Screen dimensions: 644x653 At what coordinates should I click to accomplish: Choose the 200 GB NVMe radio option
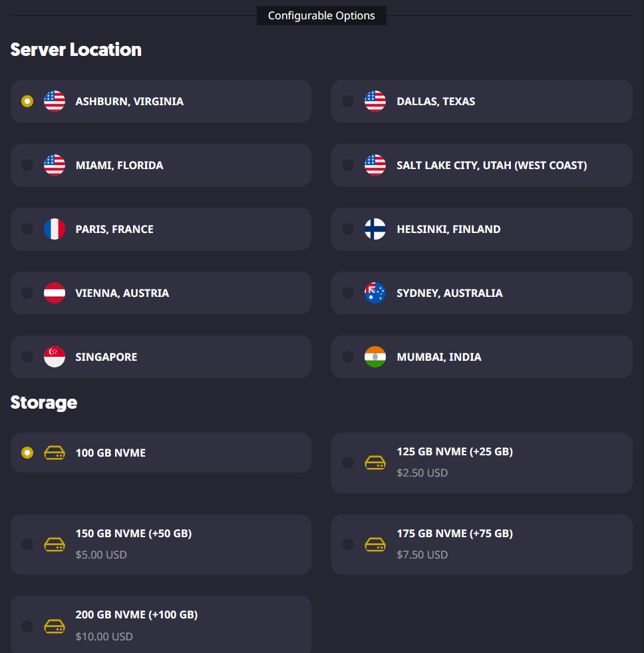coord(27,626)
